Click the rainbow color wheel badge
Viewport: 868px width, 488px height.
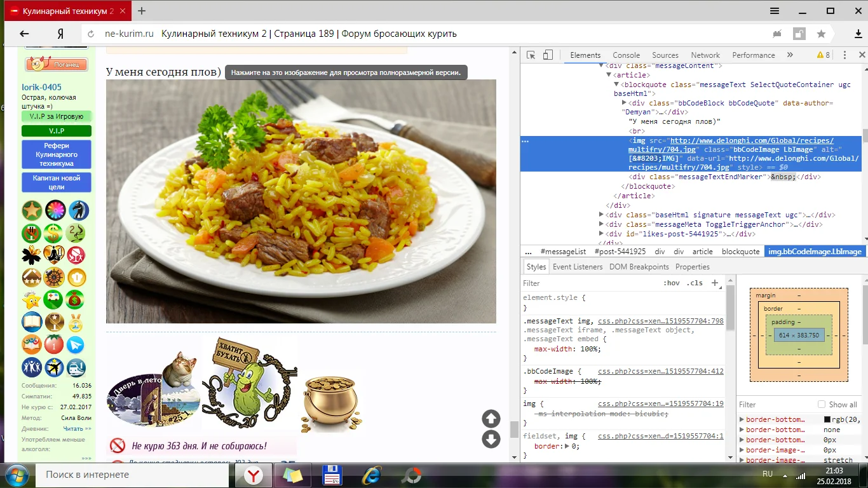[55, 210]
